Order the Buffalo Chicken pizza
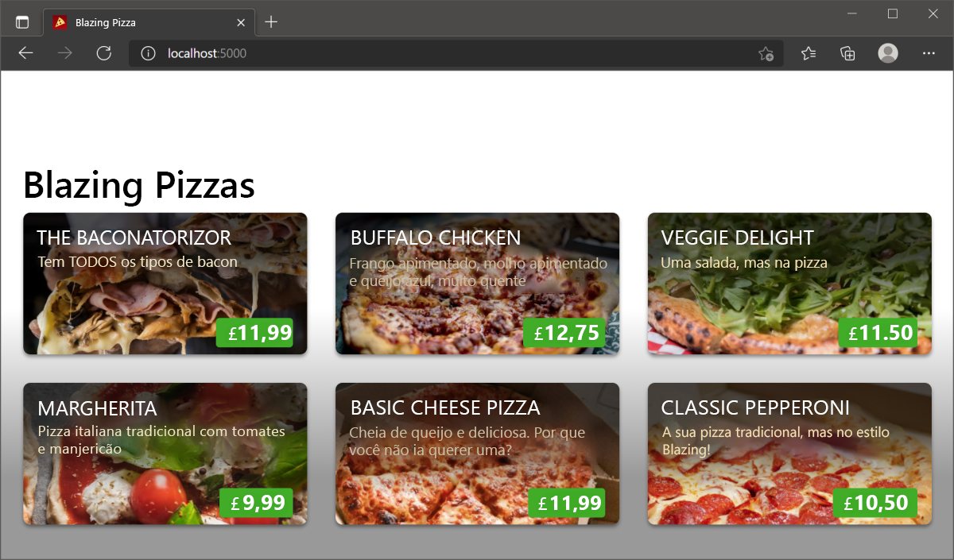The width and height of the screenshot is (954, 560). (x=477, y=284)
